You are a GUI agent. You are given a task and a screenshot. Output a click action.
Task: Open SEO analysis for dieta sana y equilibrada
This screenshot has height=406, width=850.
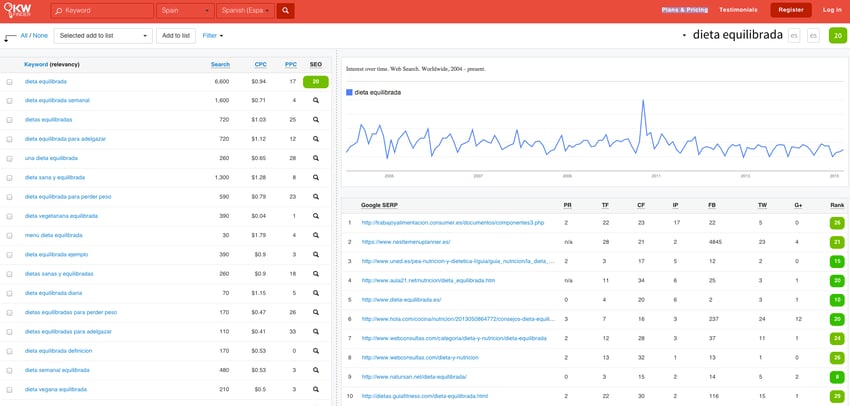tap(315, 178)
